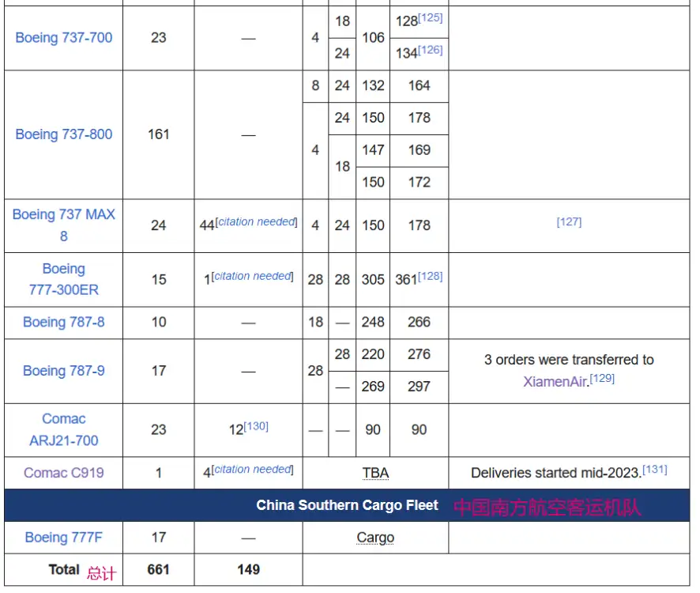Open citation reference [127]
Viewport: 700px width, 593px height.
[569, 222]
